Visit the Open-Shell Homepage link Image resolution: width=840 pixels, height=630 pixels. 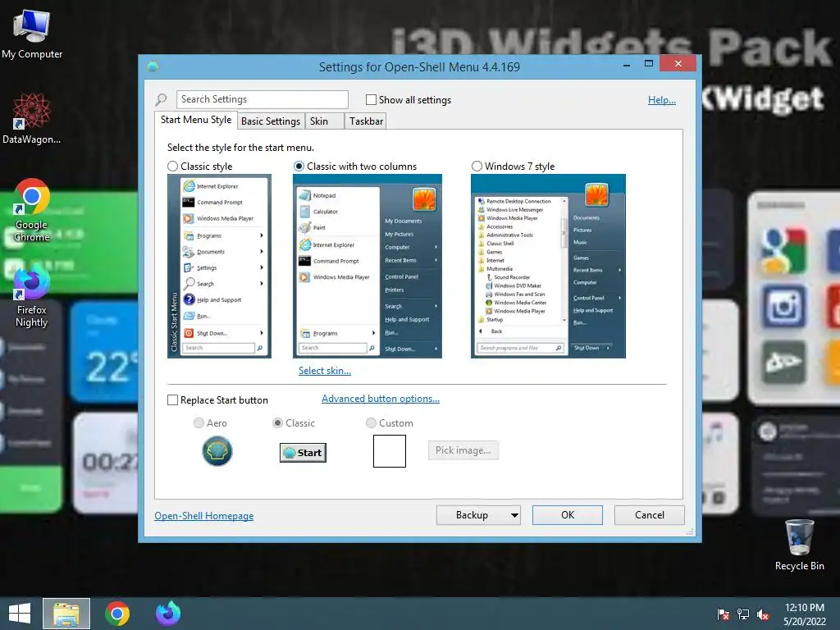tap(204, 516)
